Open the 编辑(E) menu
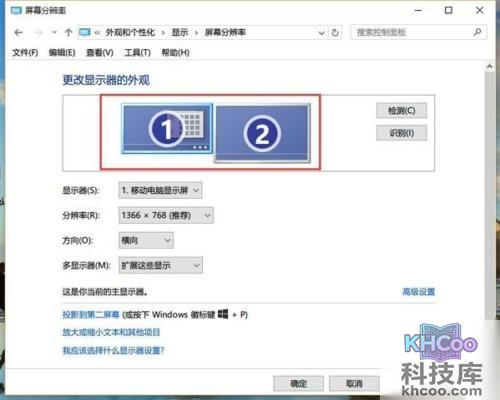Viewport: 500px width, 400px height. tap(62, 53)
